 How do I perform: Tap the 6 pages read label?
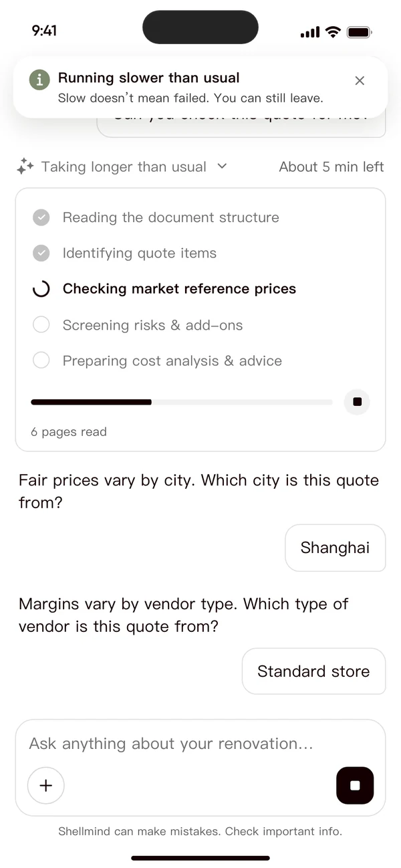pyautogui.click(x=69, y=432)
